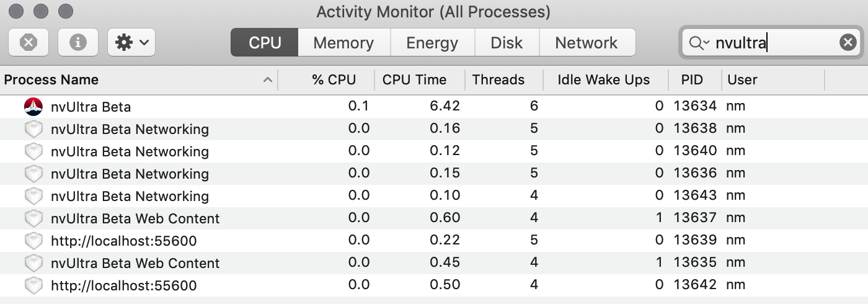This screenshot has height=304, width=868.
Task: Sort by the Threads column header
Action: [498, 80]
